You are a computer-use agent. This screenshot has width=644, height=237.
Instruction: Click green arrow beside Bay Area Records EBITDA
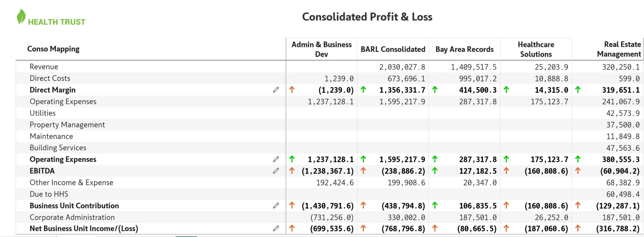pos(435,171)
